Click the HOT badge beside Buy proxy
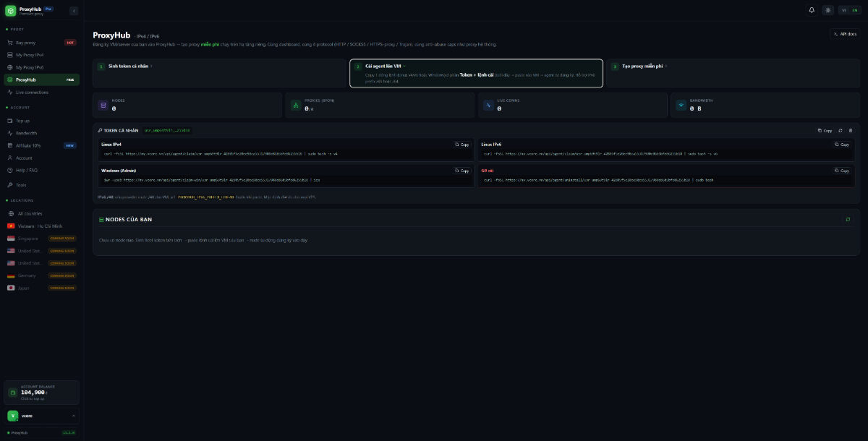Screen dimensions: 868x441 (70, 43)
